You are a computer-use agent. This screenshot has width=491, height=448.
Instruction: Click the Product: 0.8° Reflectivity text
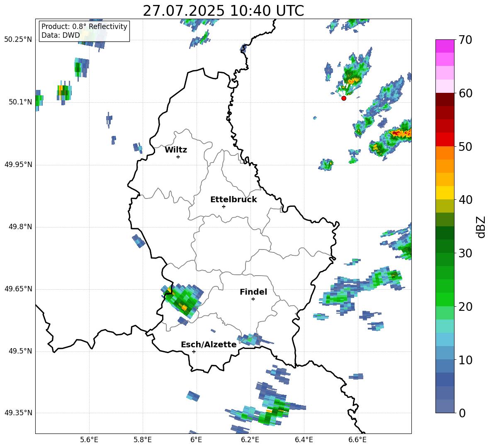[84, 27]
